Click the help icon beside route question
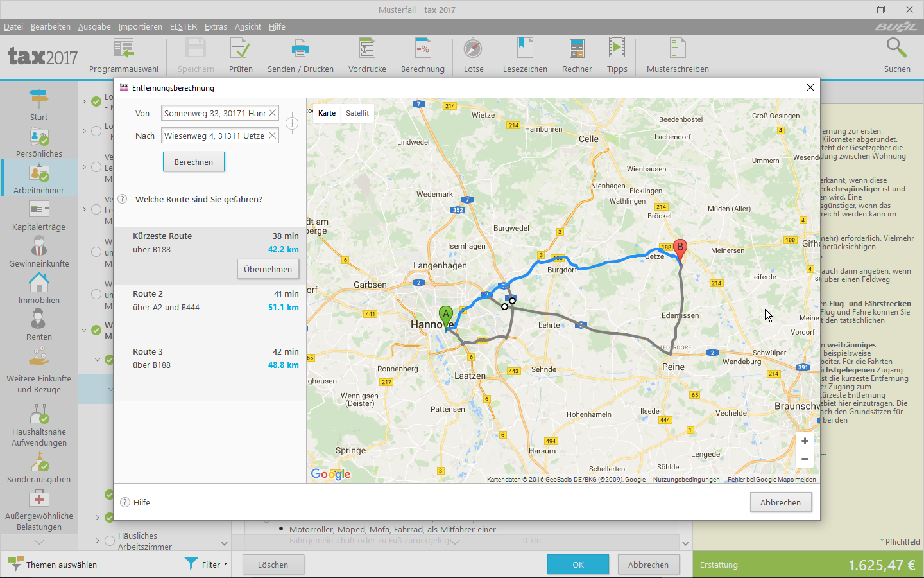 coord(123,199)
